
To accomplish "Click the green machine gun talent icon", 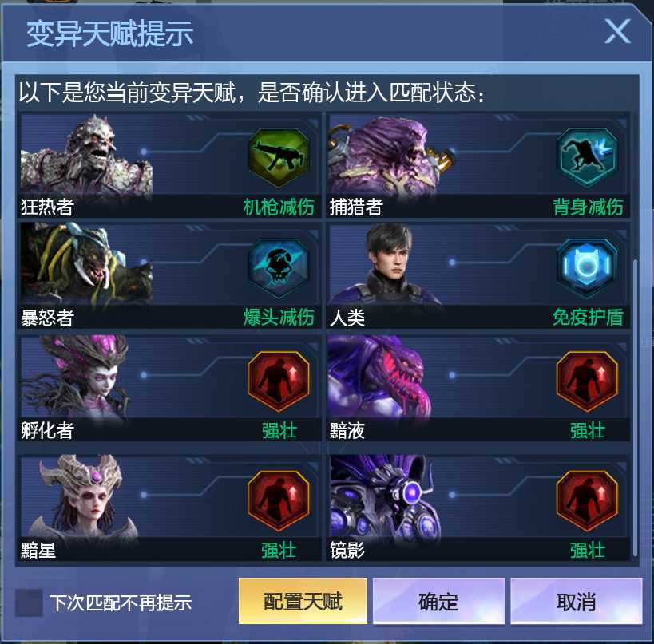I will pyautogui.click(x=279, y=157).
